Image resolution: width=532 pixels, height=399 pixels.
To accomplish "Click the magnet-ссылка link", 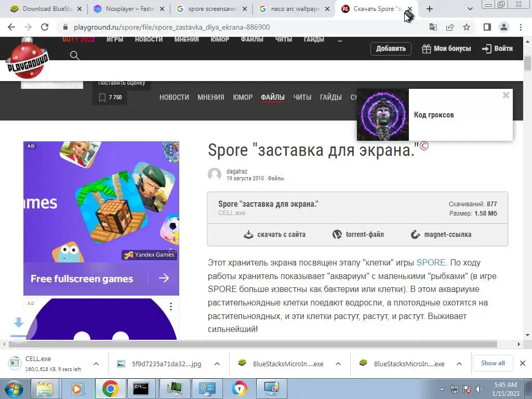I will pos(441,234).
